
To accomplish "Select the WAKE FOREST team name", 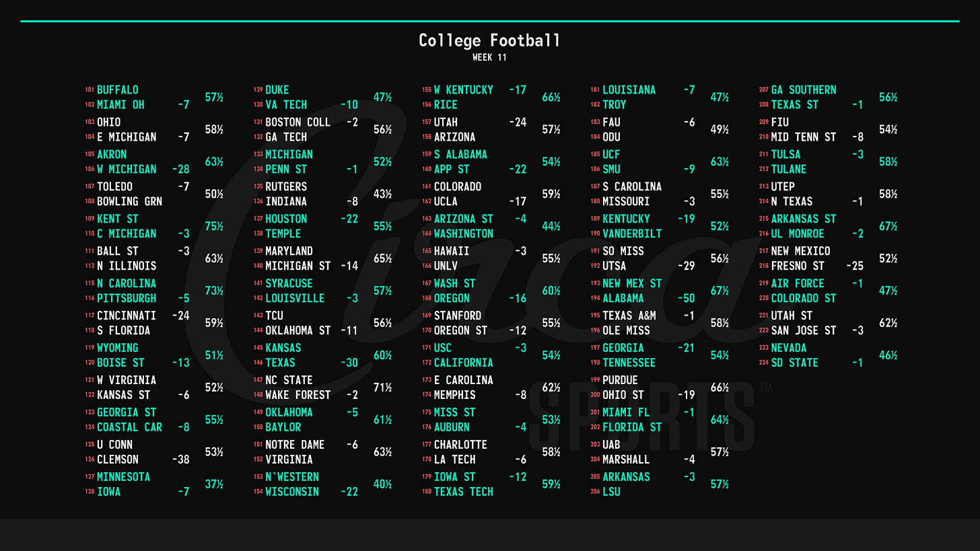I will (x=298, y=395).
